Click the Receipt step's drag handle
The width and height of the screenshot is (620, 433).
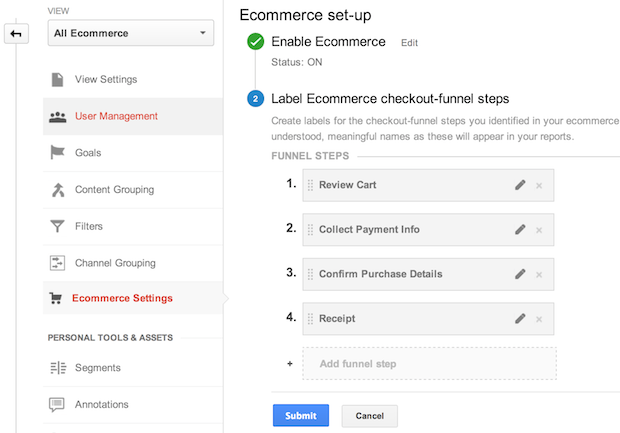(x=311, y=319)
